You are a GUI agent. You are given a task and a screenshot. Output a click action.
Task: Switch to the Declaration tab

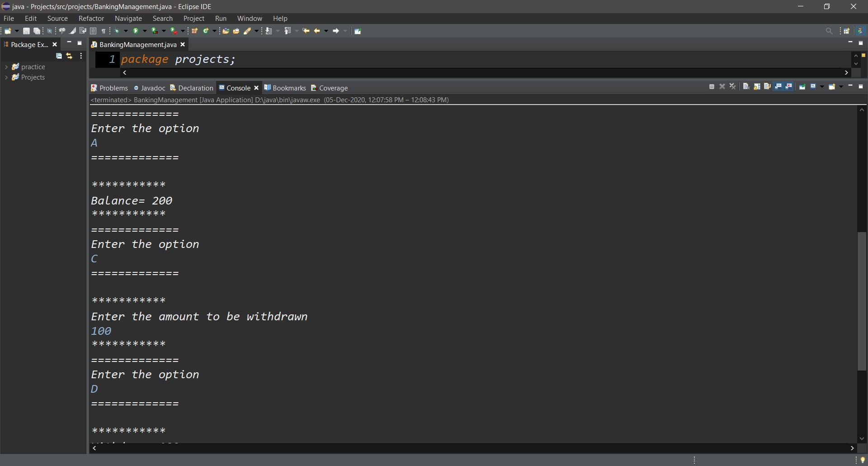[192, 88]
